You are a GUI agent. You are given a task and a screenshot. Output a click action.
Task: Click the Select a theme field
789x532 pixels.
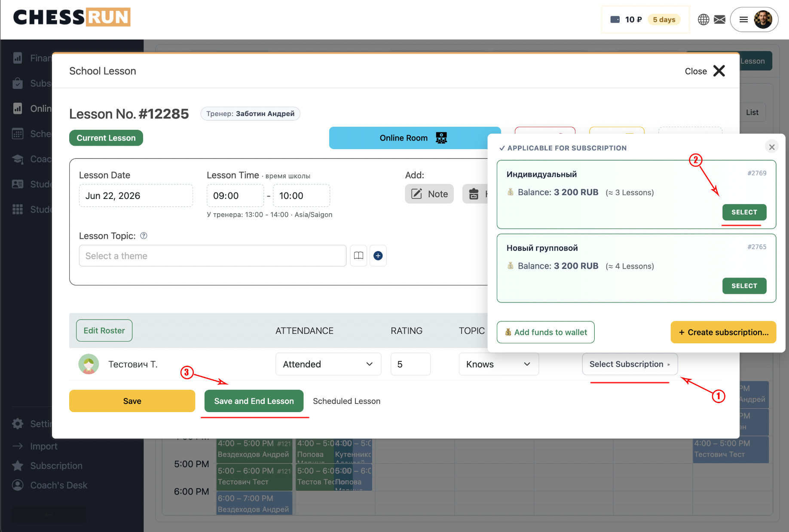pos(213,256)
